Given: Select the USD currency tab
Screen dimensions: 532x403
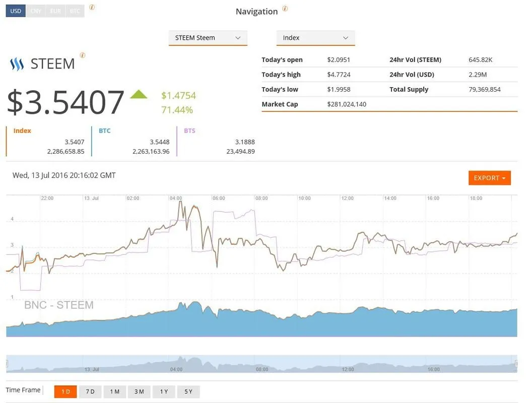Looking at the screenshot, I should [x=16, y=11].
